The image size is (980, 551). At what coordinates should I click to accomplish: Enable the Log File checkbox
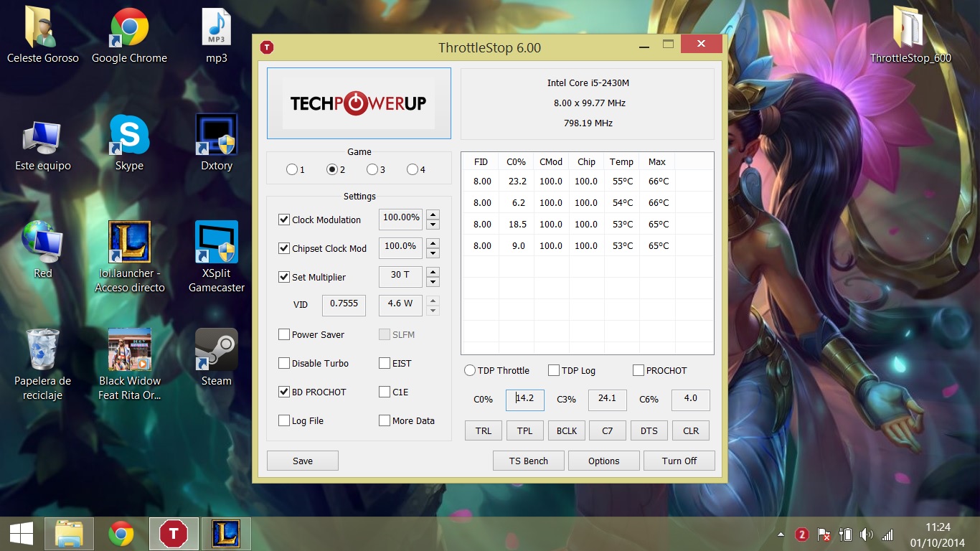(284, 420)
